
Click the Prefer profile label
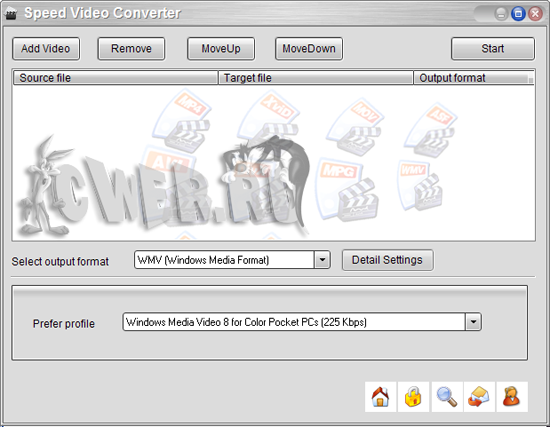(64, 323)
